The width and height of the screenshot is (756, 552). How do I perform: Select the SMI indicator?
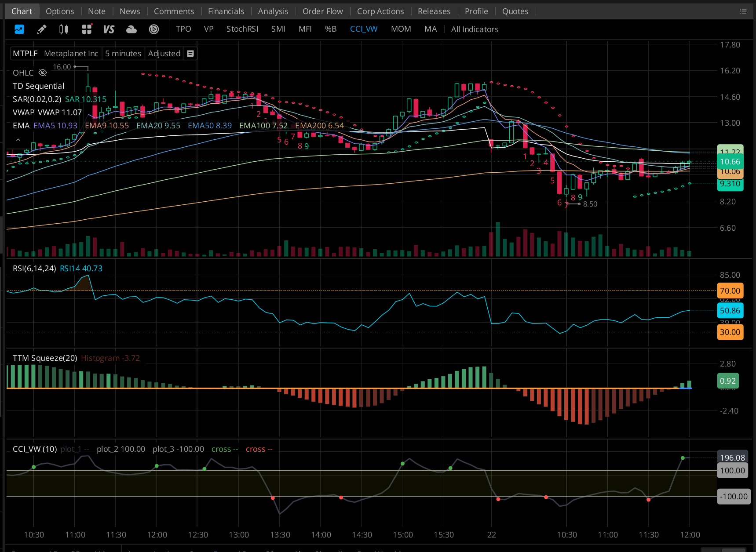point(278,29)
